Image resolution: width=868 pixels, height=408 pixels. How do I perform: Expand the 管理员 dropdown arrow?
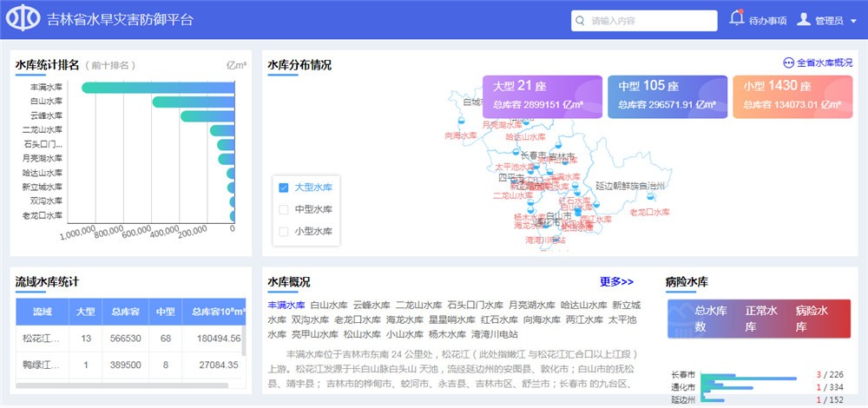click(854, 20)
